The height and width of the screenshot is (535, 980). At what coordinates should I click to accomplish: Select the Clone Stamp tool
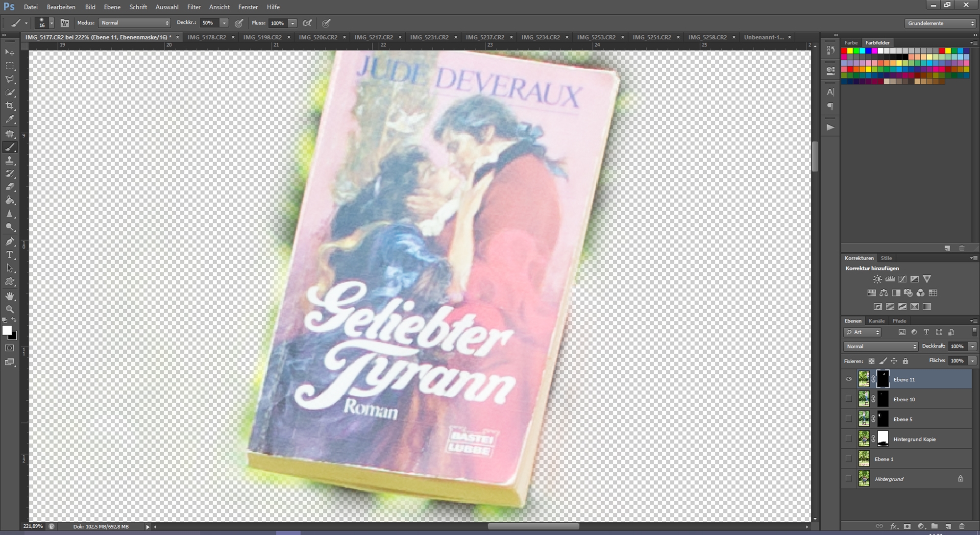[10, 160]
